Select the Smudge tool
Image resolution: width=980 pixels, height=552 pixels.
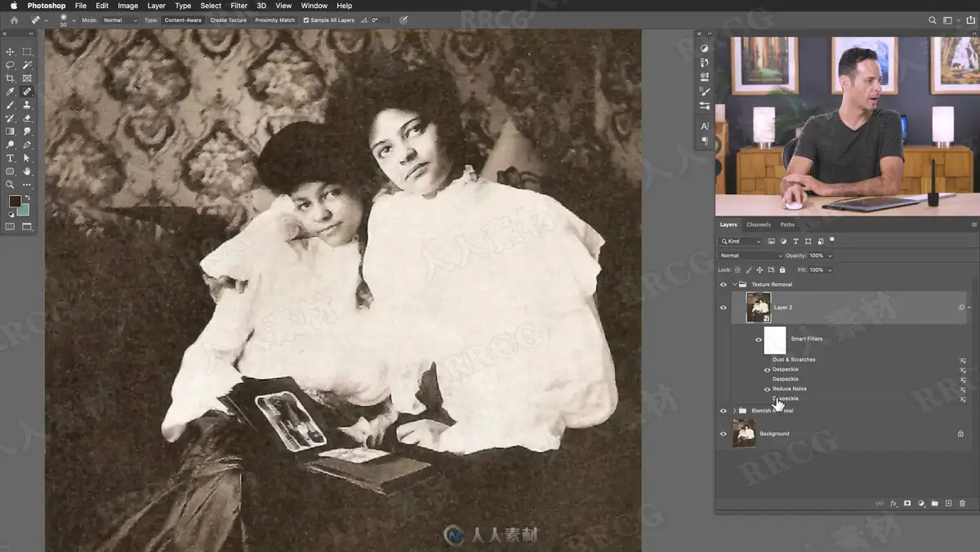click(27, 131)
